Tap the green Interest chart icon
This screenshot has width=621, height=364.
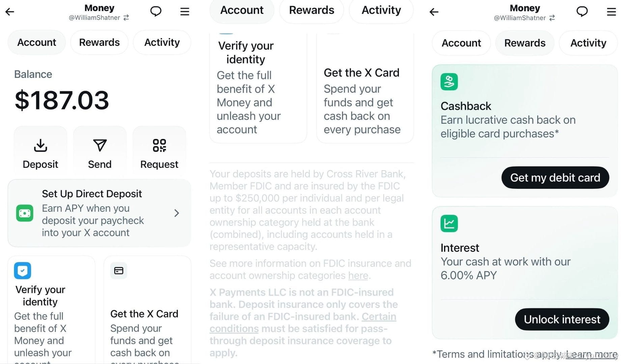tap(449, 223)
